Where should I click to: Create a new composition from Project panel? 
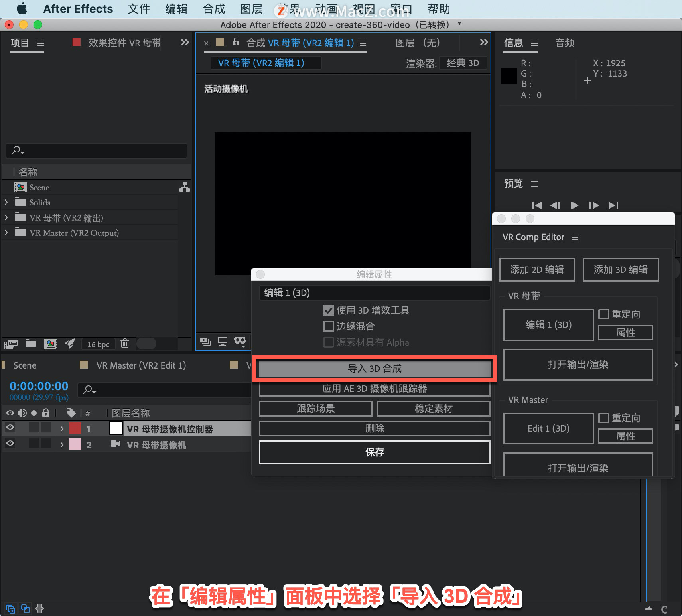pyautogui.click(x=50, y=344)
